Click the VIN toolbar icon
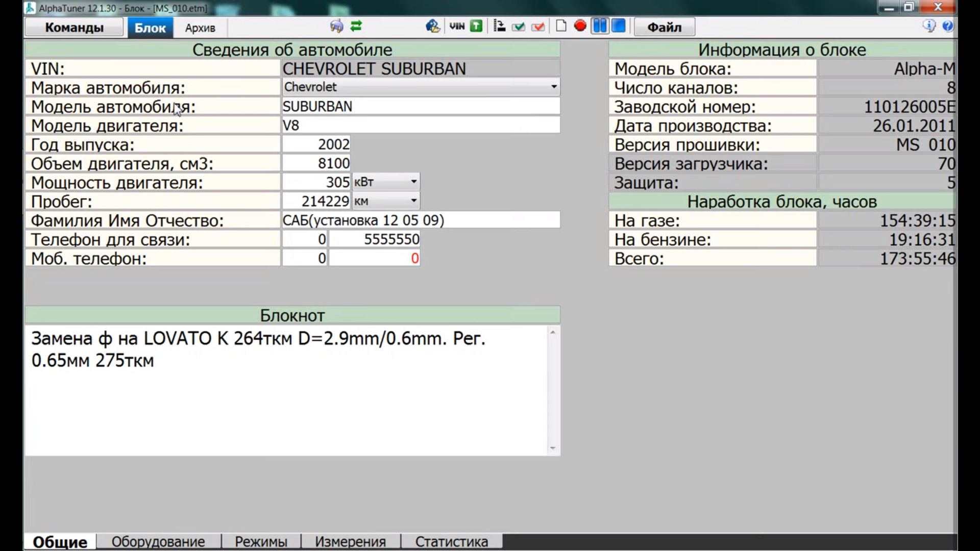 pyautogui.click(x=457, y=26)
